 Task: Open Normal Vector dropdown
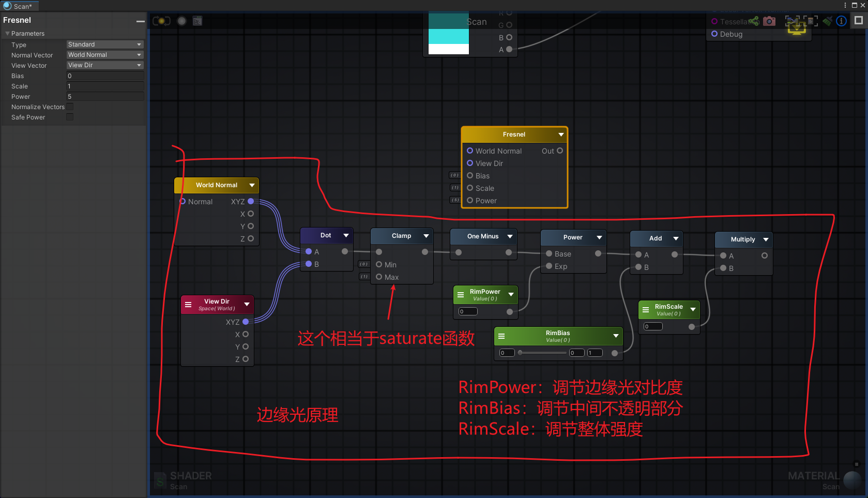105,55
